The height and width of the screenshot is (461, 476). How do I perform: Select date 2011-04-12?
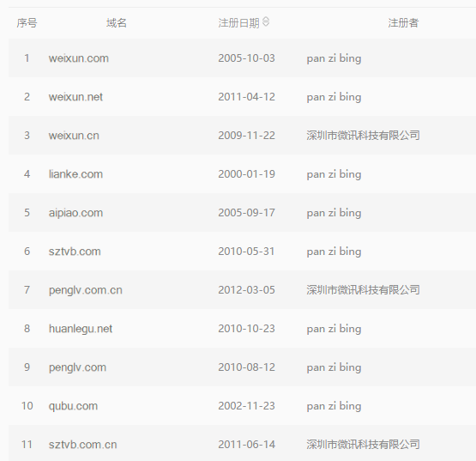(x=246, y=97)
